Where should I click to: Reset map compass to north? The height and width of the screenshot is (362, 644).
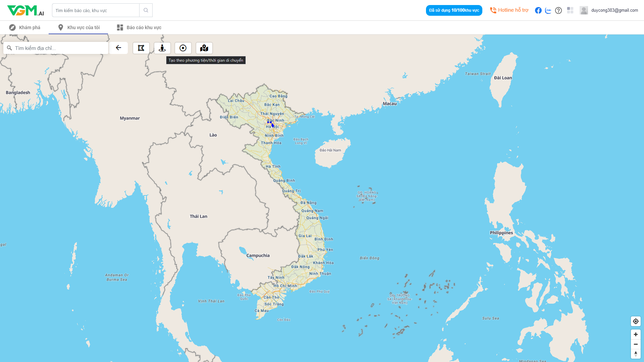[636, 354]
